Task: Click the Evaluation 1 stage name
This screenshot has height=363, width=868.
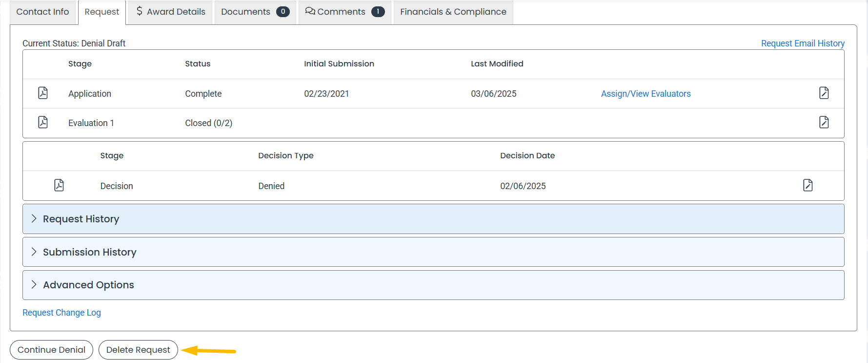Action: [91, 123]
